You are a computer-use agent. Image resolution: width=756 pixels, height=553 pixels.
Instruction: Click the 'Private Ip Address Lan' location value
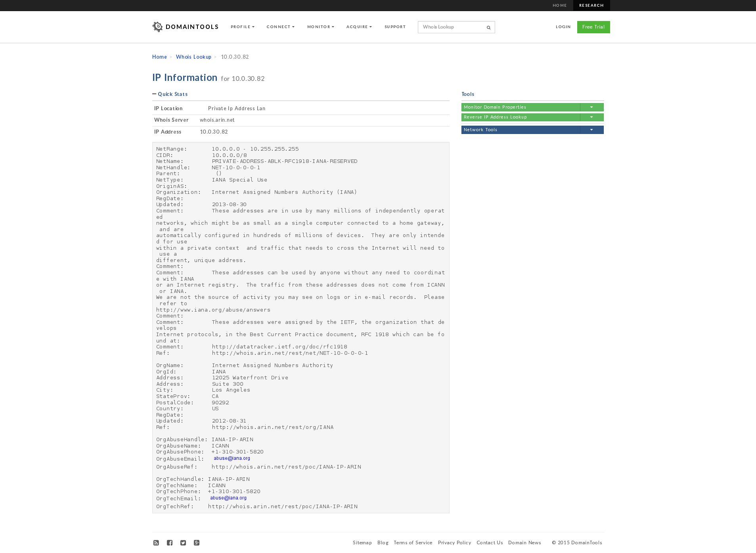237,109
